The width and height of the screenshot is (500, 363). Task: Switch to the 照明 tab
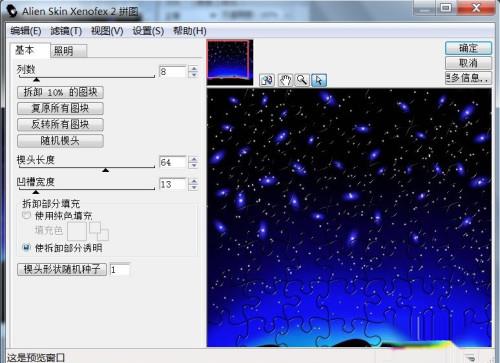coord(68,51)
